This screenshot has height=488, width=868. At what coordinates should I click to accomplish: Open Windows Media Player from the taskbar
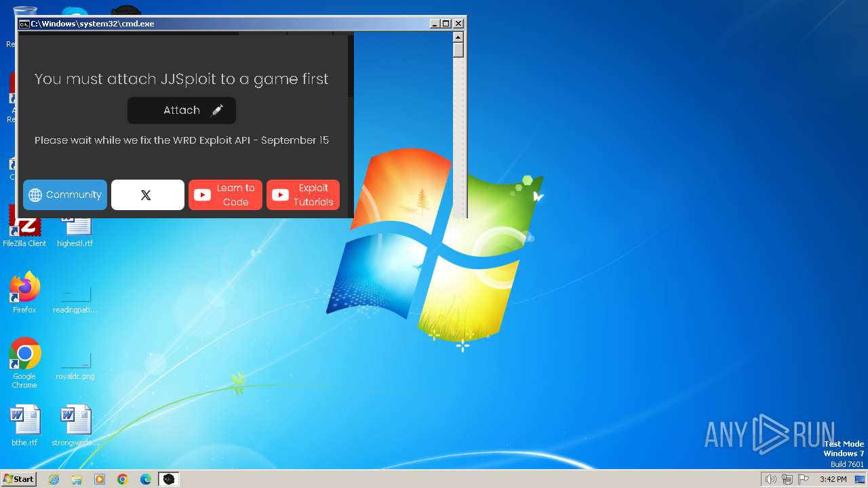pos(100,479)
